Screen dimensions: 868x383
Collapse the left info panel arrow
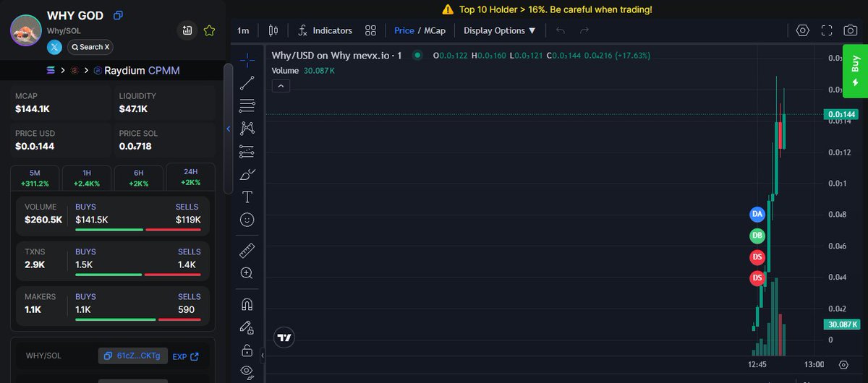229,129
